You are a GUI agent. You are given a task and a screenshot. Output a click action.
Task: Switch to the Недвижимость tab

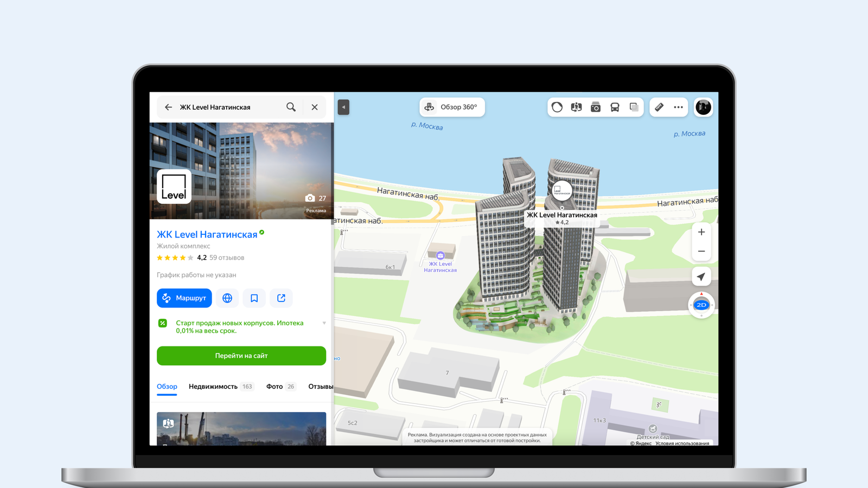click(221, 387)
